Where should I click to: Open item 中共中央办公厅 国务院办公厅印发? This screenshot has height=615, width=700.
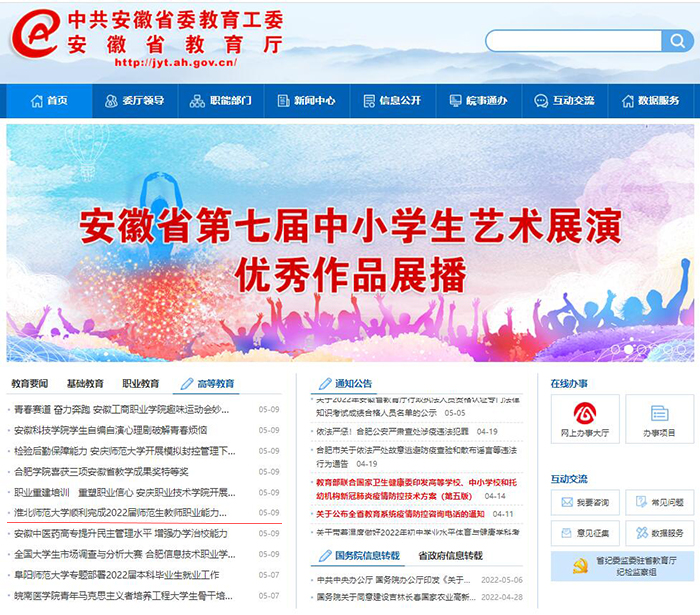pyautogui.click(x=393, y=580)
